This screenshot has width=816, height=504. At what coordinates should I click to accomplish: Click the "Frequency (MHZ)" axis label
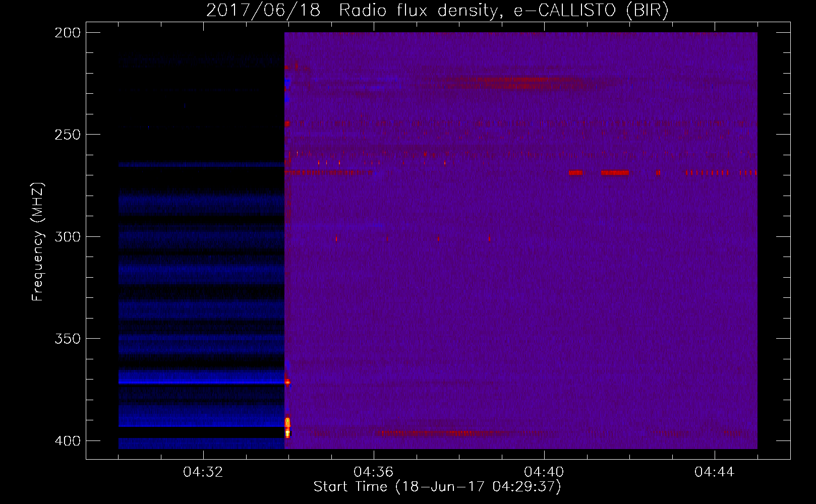pos(38,242)
